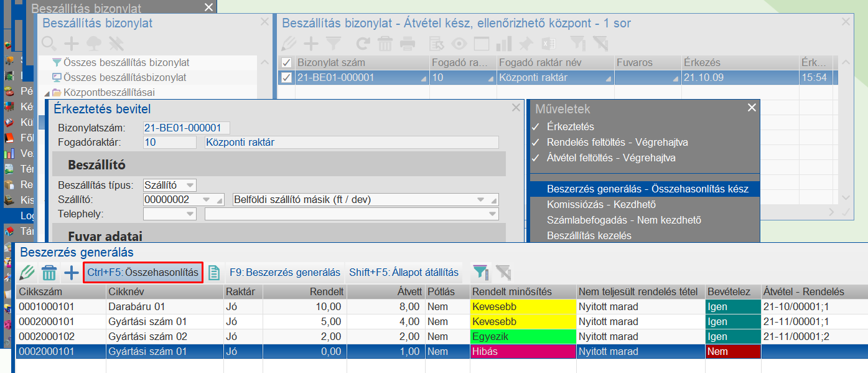Click the edit pencil icon in Beszerzés generálás toolbar
868x373 pixels.
click(x=27, y=273)
